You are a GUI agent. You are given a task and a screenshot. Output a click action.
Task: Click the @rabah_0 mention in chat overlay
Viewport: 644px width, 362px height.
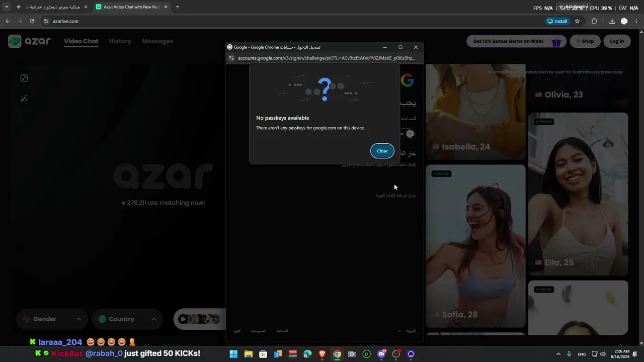pyautogui.click(x=104, y=353)
